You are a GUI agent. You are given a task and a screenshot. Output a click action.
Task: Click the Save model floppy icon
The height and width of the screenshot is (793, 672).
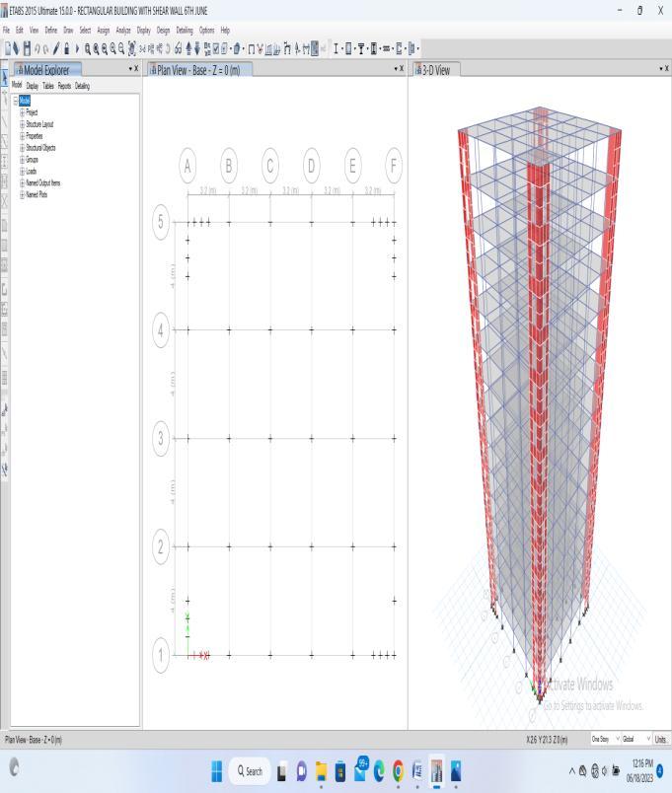point(27,48)
